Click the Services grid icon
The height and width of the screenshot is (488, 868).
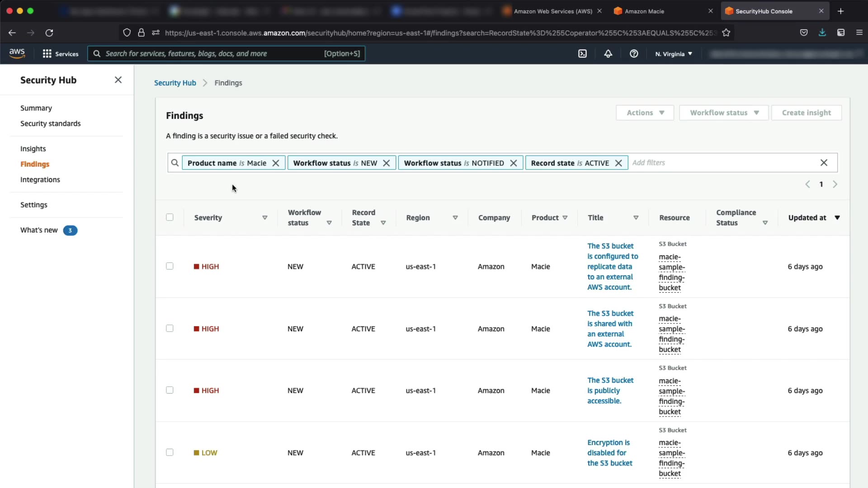(47, 54)
